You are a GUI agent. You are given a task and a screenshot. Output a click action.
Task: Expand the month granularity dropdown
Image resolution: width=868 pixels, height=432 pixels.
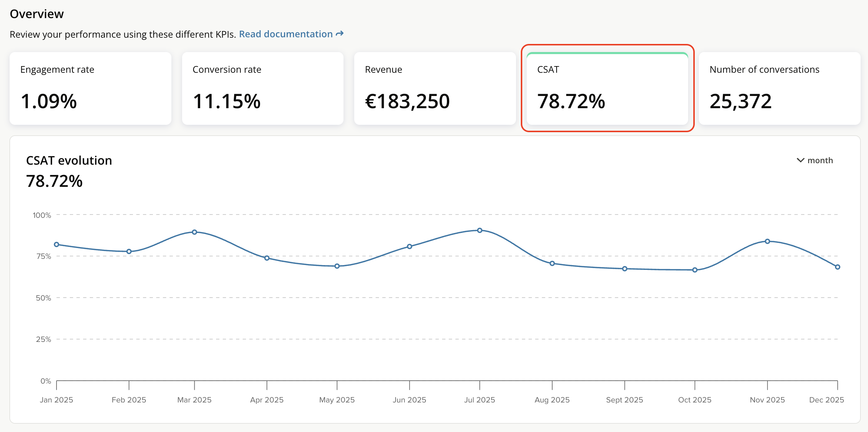[x=820, y=160]
